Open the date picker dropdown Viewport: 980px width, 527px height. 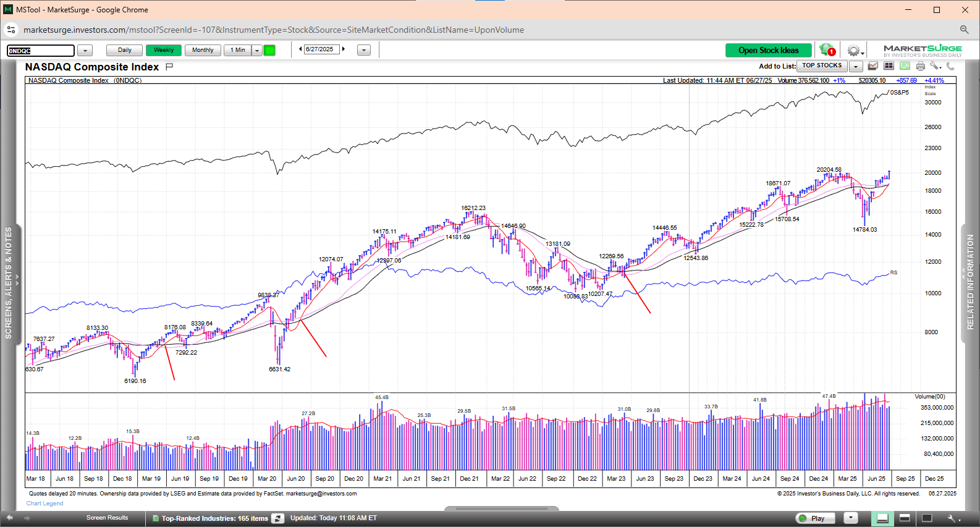(x=364, y=50)
